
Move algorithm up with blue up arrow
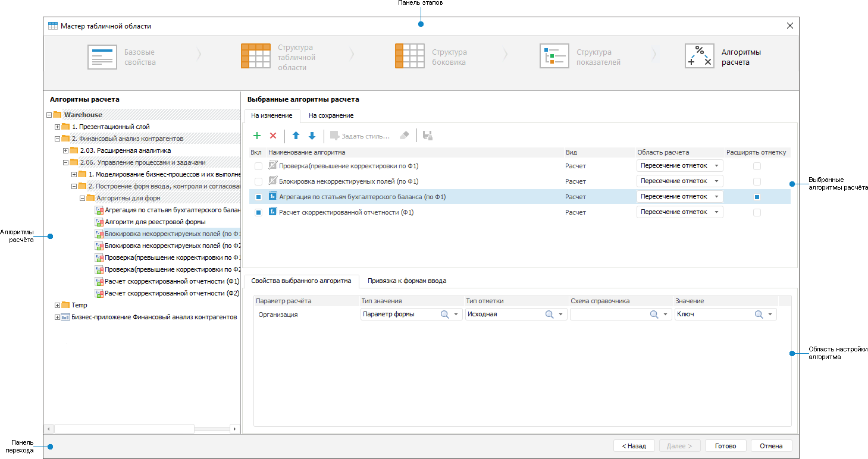pyautogui.click(x=296, y=136)
